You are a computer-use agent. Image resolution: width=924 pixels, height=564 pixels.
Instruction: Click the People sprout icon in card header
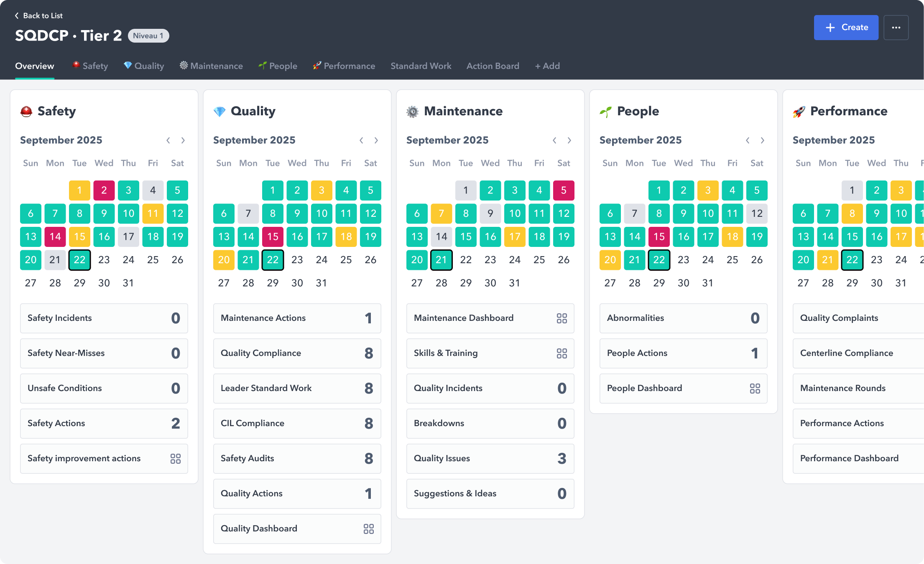click(x=606, y=112)
